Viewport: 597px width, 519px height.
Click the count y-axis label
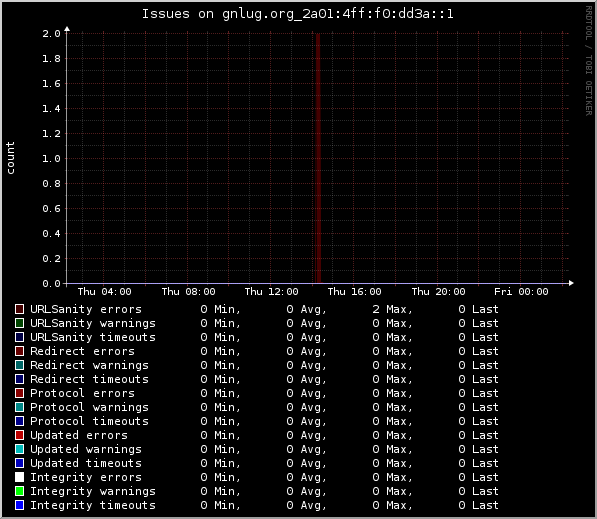[10, 158]
